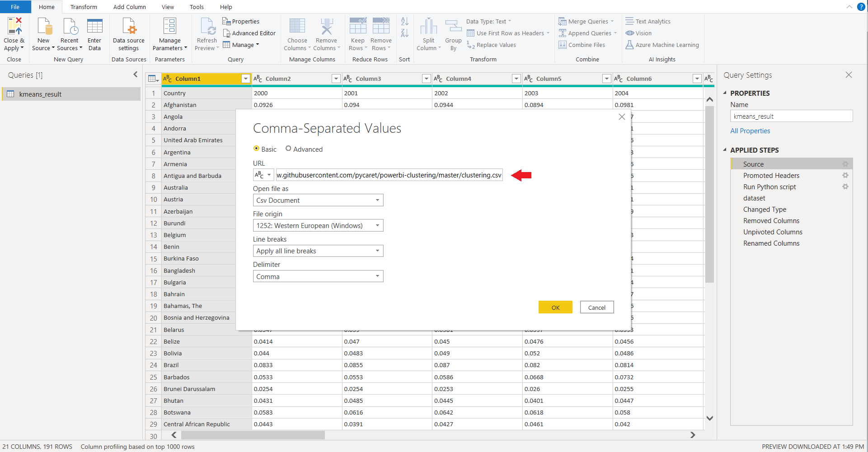This screenshot has width=868, height=452.
Task: Click gear icon beside Promoted Headers step
Action: point(845,175)
